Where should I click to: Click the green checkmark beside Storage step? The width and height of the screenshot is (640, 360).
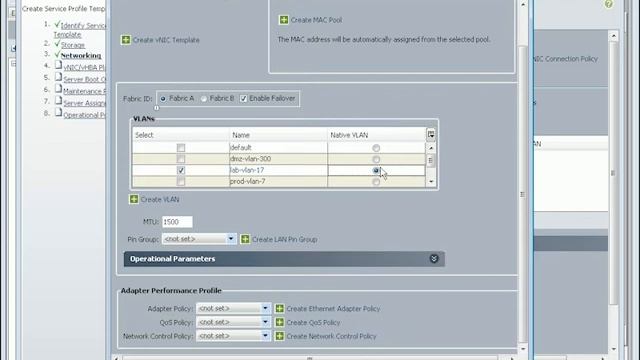point(57,43)
